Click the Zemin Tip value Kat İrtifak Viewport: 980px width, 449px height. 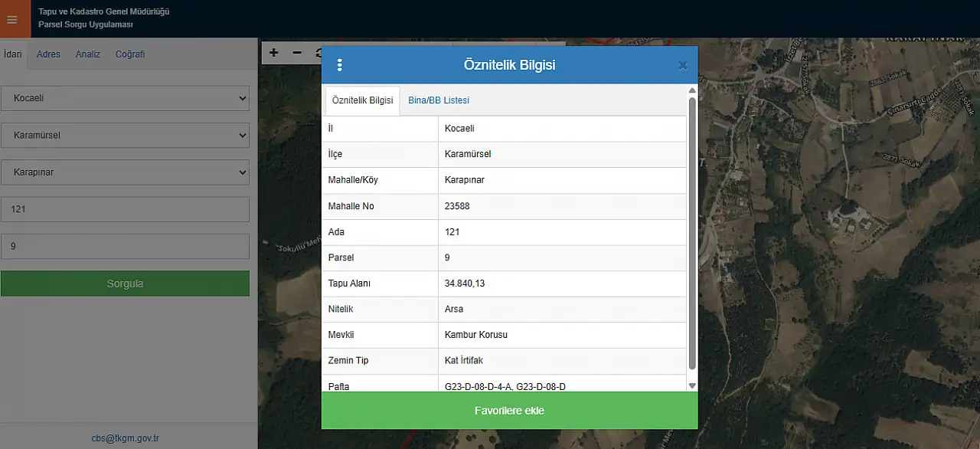click(464, 360)
